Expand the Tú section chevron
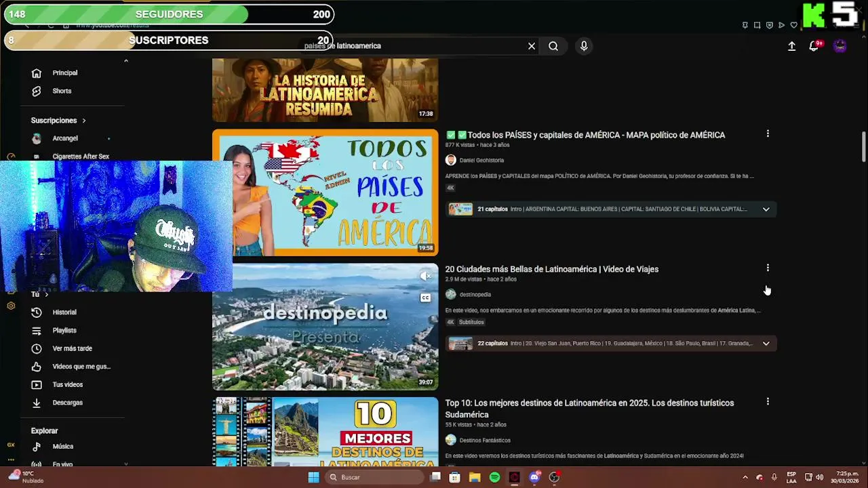The height and width of the screenshot is (488, 868). (x=46, y=295)
